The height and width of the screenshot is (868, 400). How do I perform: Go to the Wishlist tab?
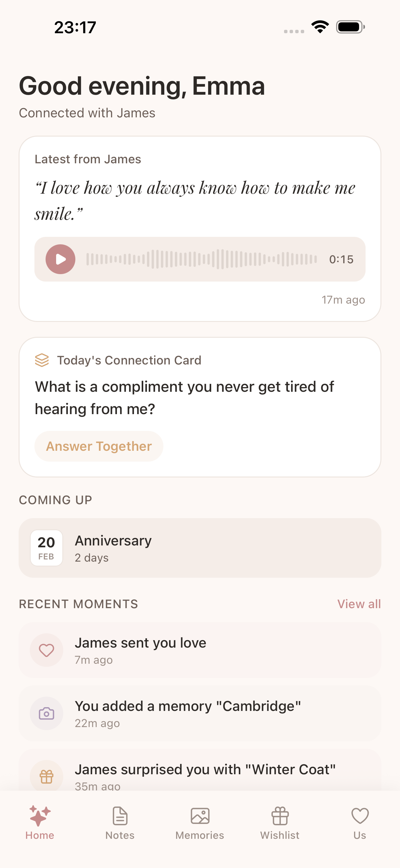280,822
